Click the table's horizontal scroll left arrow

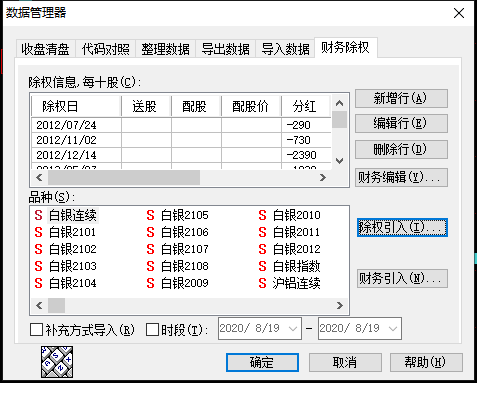point(39,177)
